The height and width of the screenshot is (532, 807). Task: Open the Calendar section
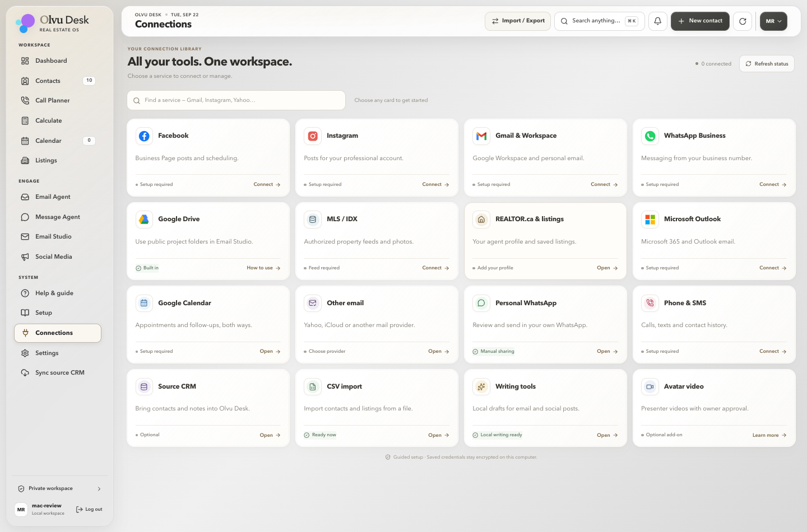[58, 141]
